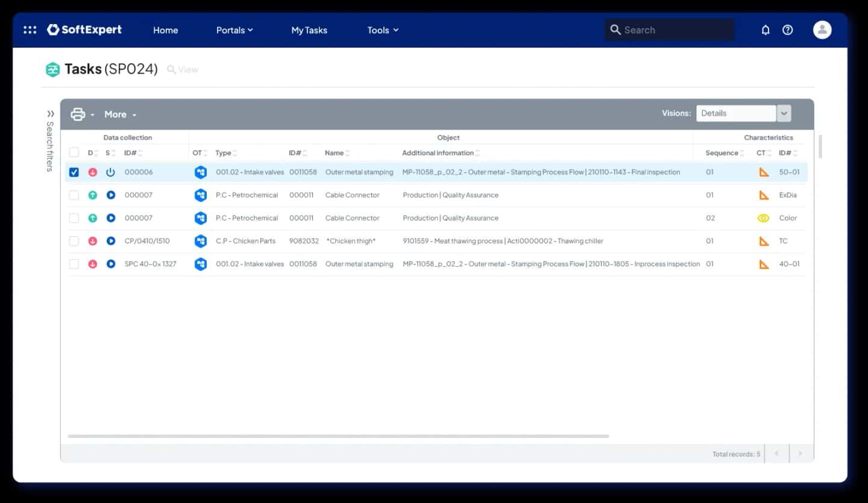
Task: Sort by Additional information column header
Action: [x=441, y=153]
